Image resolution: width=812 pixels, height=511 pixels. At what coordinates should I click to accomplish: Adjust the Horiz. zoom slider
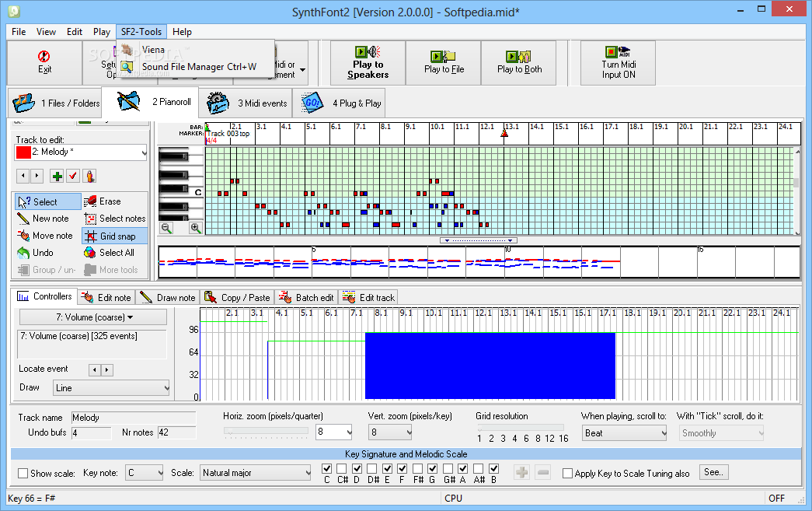(x=267, y=431)
